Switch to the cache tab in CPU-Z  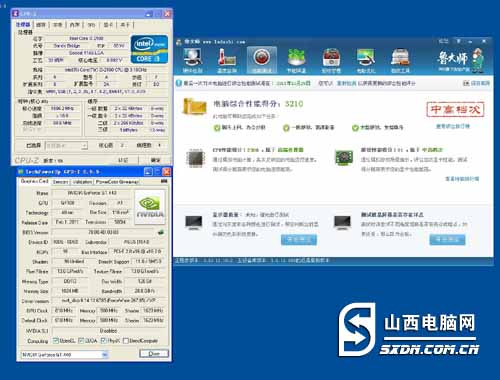pyautogui.click(x=41, y=24)
